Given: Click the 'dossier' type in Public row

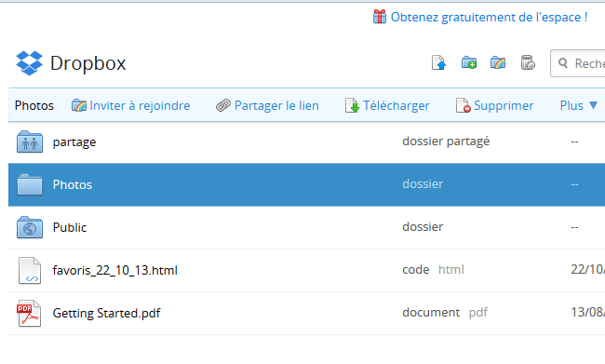Looking at the screenshot, I should [423, 226].
